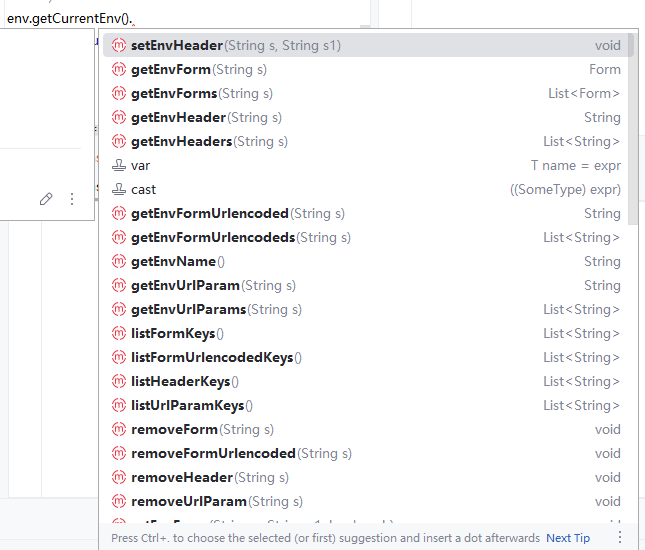Select the listUrlParamKeys() suggestion
The image size is (645, 550).
[192, 406]
